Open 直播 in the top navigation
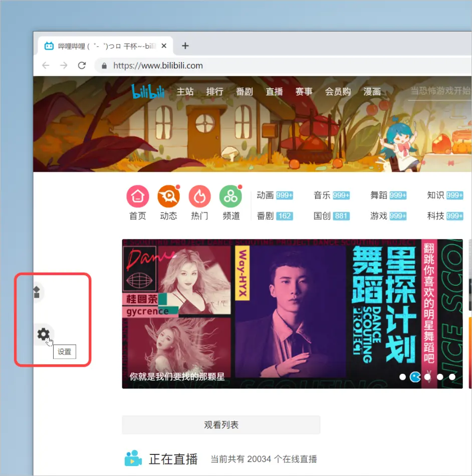 [274, 92]
